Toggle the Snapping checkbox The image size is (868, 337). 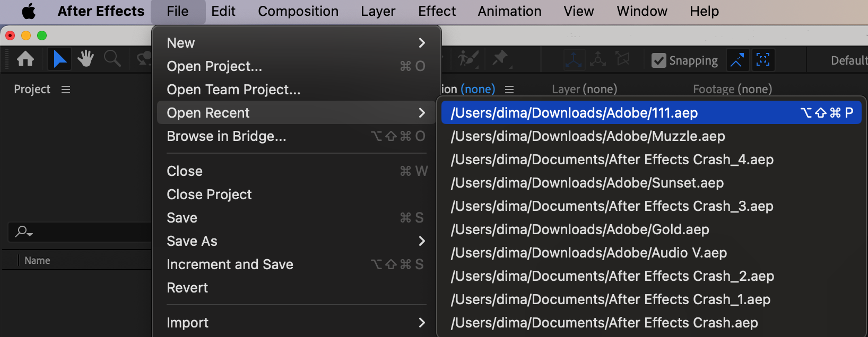point(658,60)
